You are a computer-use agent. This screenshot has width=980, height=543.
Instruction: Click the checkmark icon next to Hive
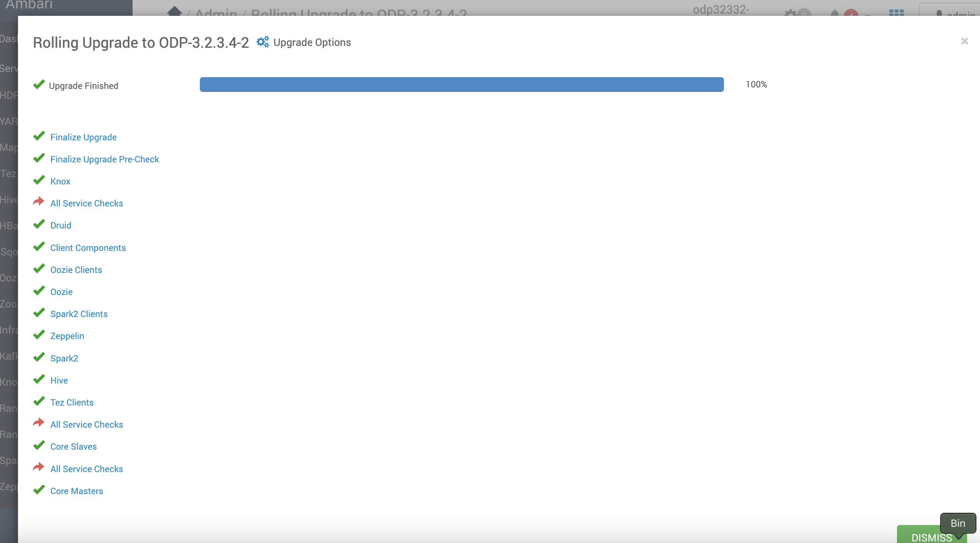(39, 380)
